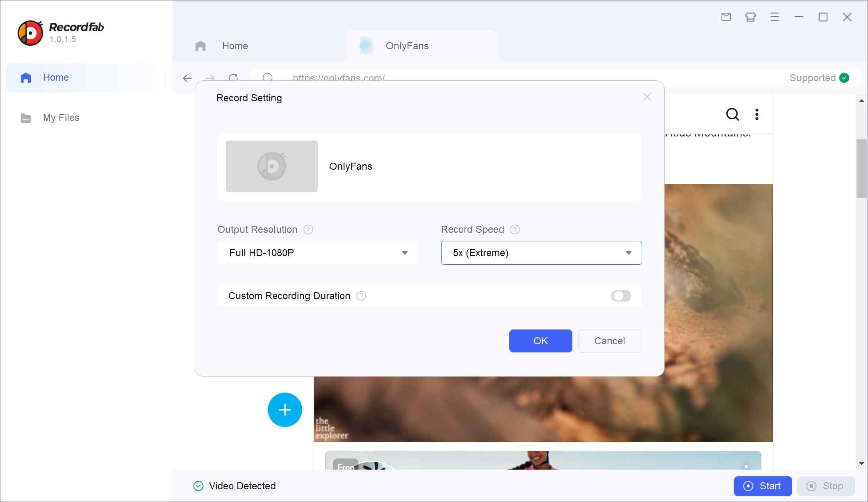The height and width of the screenshot is (502, 868).
Task: Select the OnlyFans tab
Action: coord(406,45)
